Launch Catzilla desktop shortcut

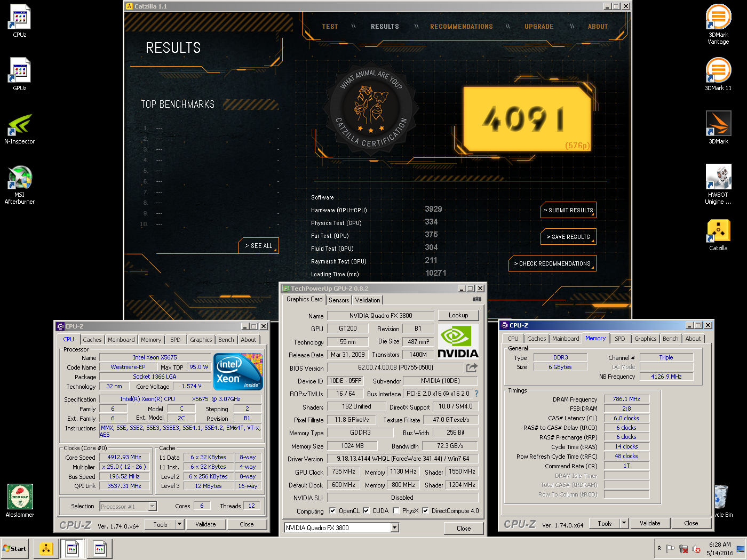click(718, 235)
